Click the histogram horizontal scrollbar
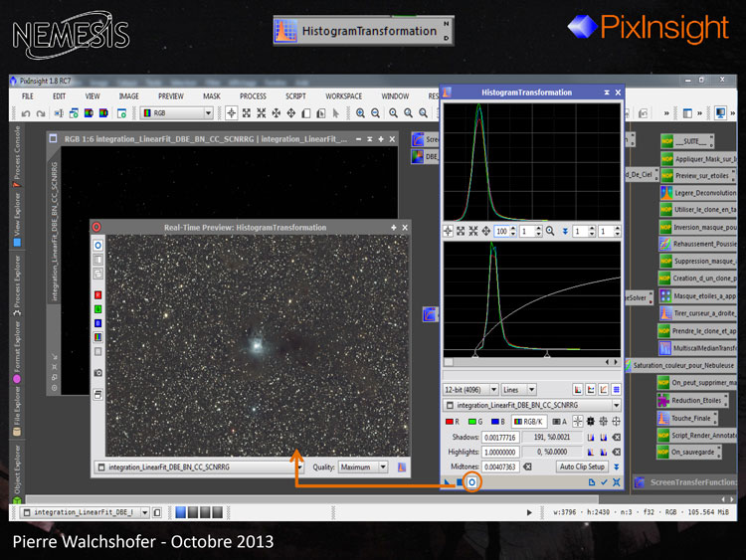This screenshot has width=746, height=560. [532, 362]
